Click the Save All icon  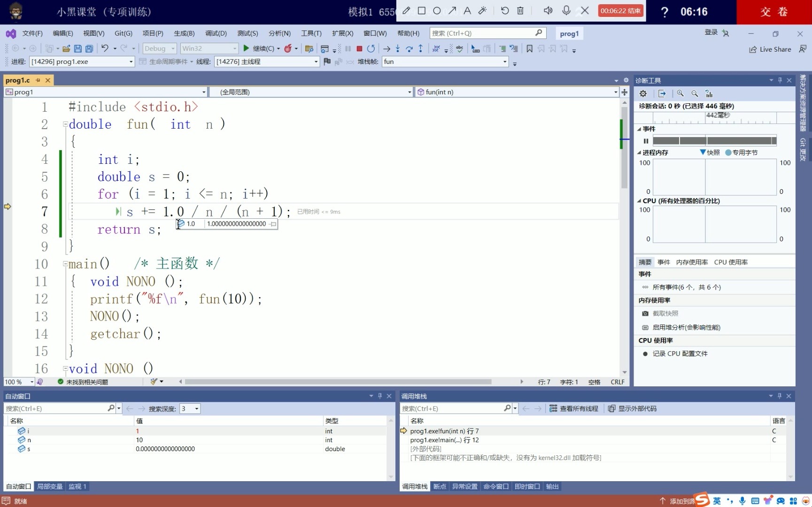tap(89, 48)
